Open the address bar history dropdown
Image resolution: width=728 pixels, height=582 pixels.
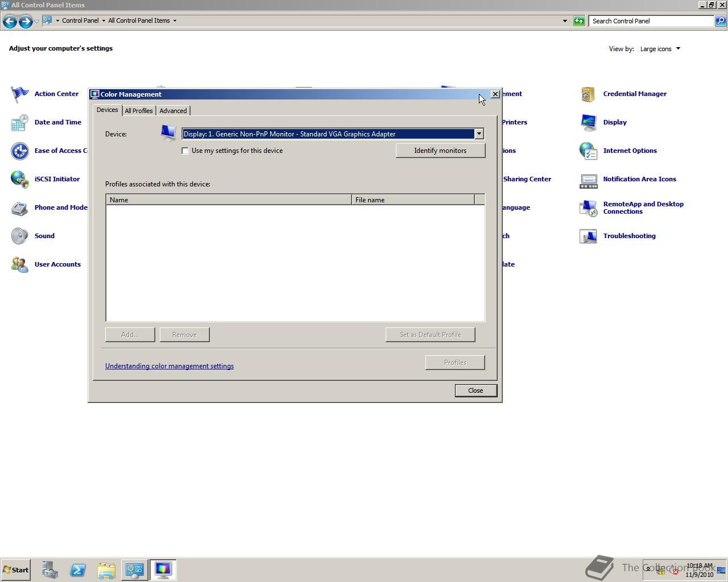565,21
